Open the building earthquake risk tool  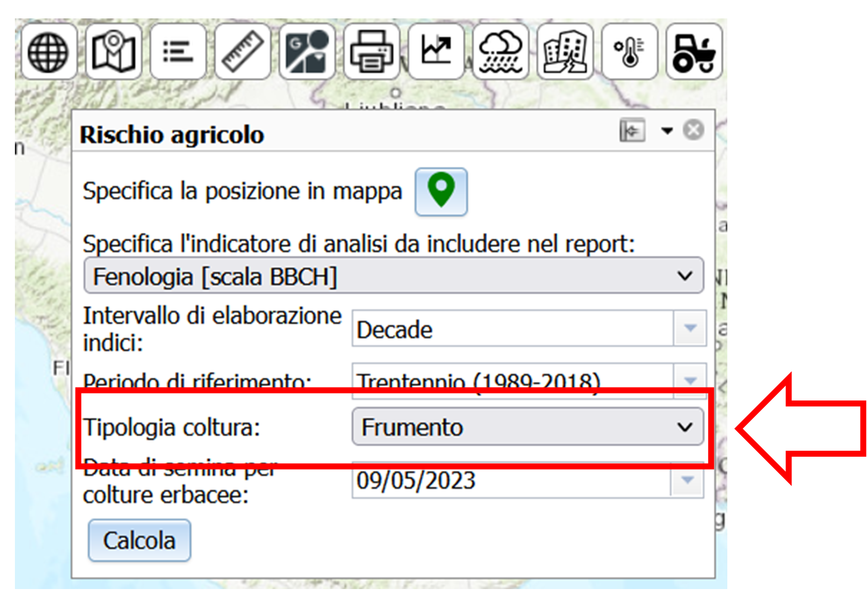pyautogui.click(x=565, y=52)
